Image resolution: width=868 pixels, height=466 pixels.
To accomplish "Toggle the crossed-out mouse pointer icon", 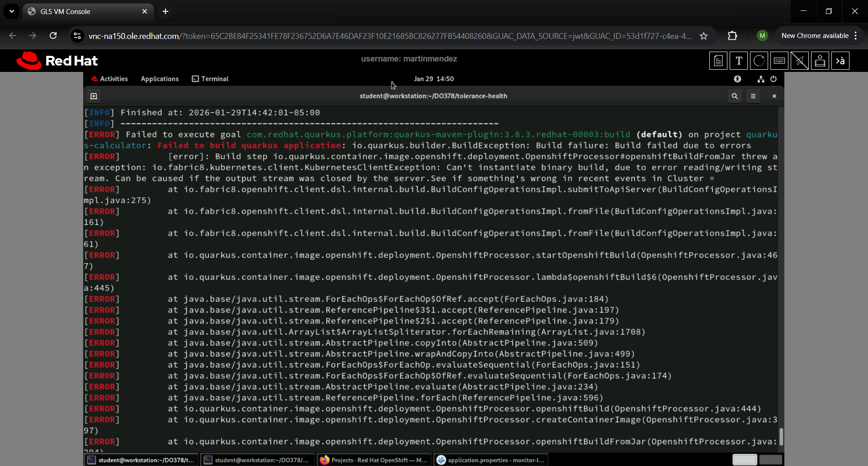I will click(800, 61).
